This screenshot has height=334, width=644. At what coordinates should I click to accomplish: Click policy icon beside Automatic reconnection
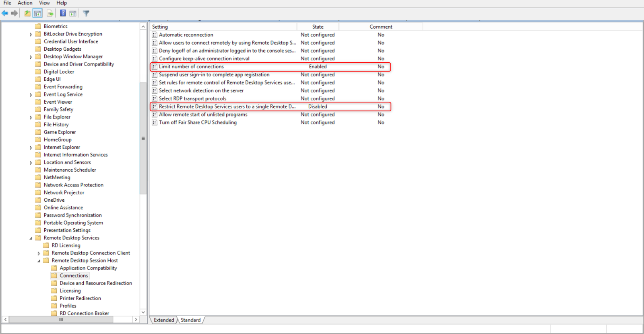(x=155, y=35)
